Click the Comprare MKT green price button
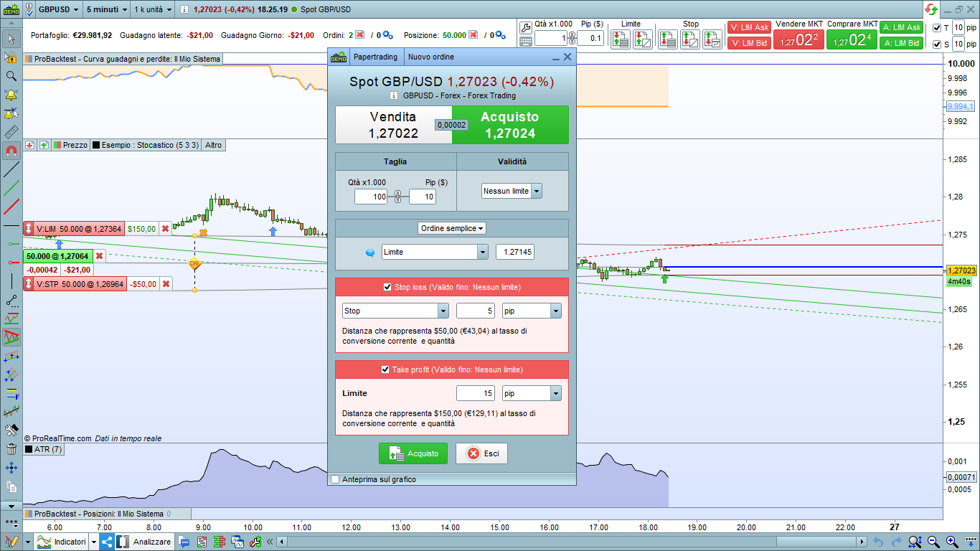This screenshot has width=980, height=551. (x=852, y=40)
